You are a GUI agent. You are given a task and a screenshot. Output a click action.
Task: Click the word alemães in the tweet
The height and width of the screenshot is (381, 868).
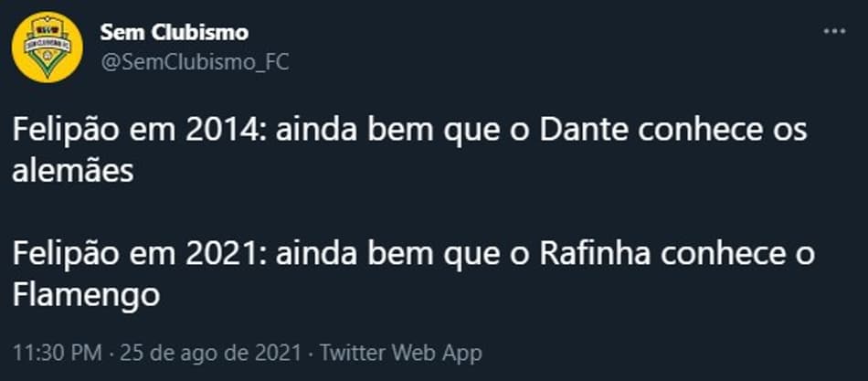tap(72, 172)
